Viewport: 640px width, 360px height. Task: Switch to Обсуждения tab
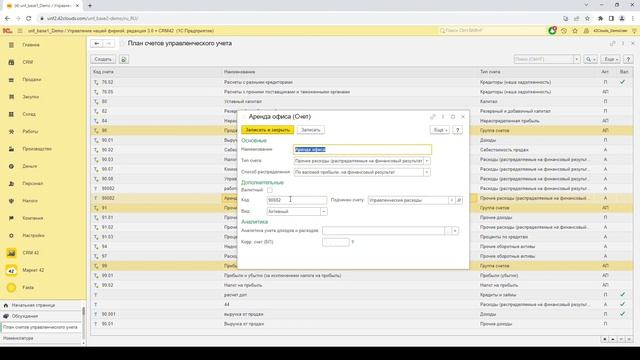point(24,316)
